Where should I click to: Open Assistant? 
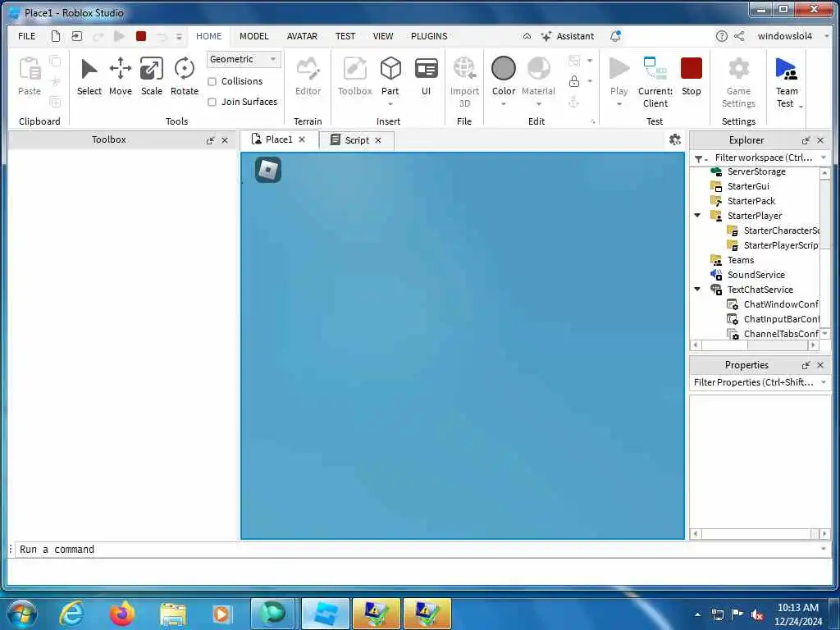tap(568, 36)
